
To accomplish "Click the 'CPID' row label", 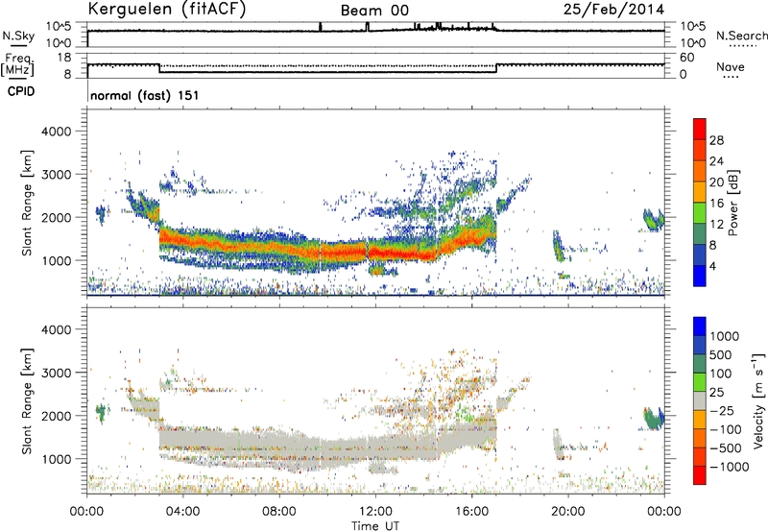I will [x=21, y=91].
